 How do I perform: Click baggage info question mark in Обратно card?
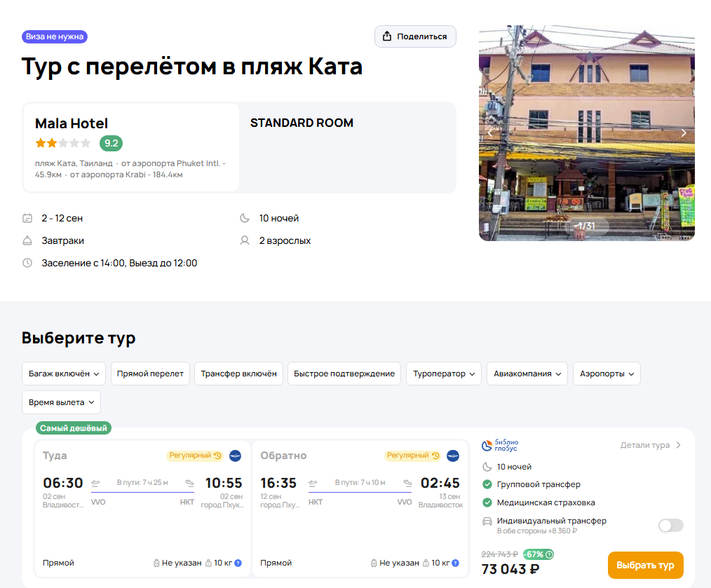(x=456, y=563)
